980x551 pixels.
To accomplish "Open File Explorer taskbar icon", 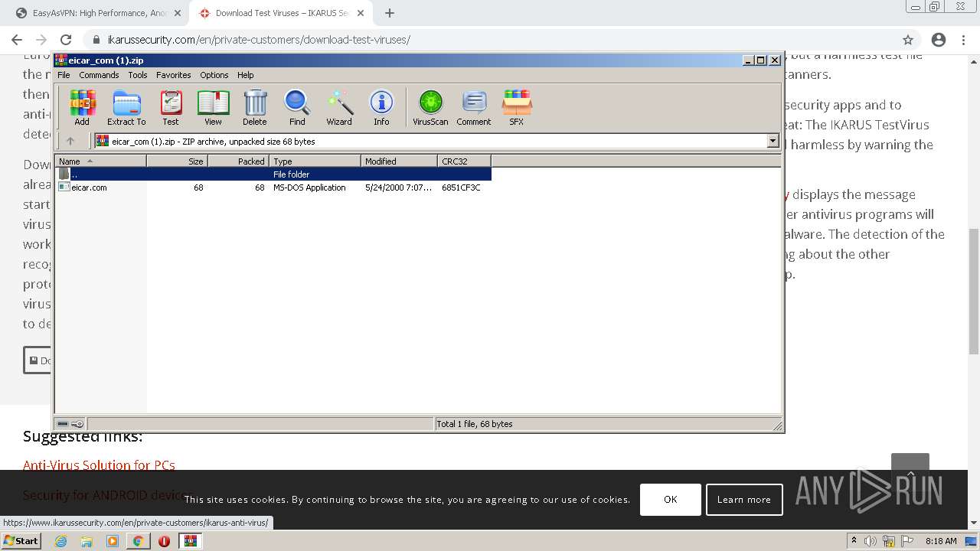I will tap(87, 541).
